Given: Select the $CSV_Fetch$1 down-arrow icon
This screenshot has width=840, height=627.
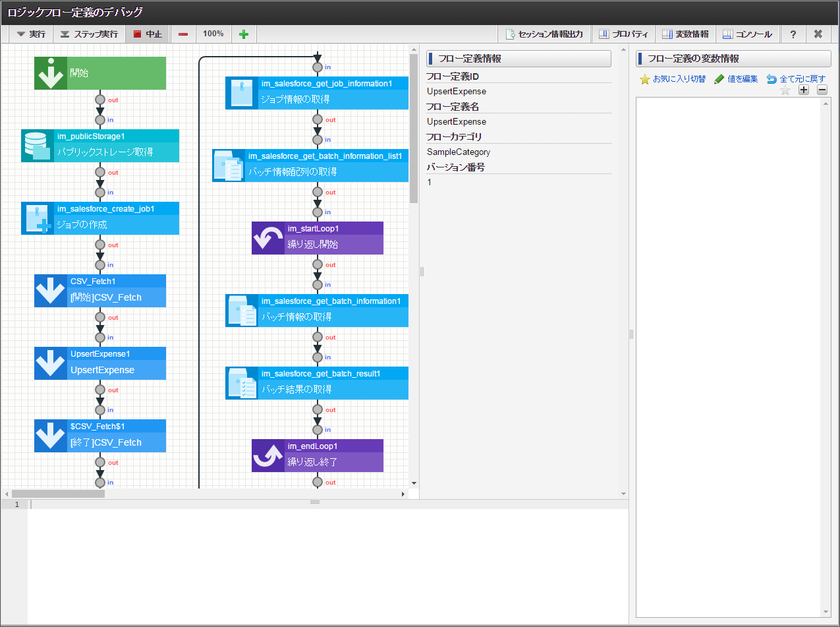Looking at the screenshot, I should point(51,436).
